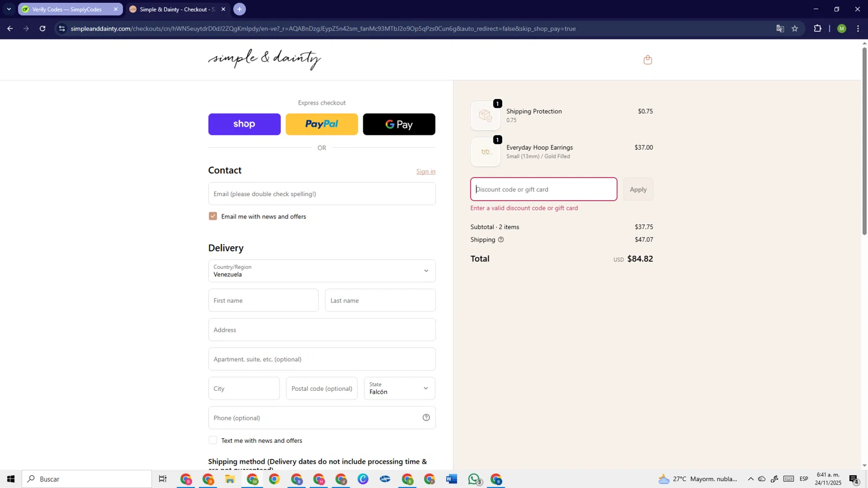Close the Simple & Dainty Checkout tab
This screenshot has height=488, width=868.
pos(223,9)
